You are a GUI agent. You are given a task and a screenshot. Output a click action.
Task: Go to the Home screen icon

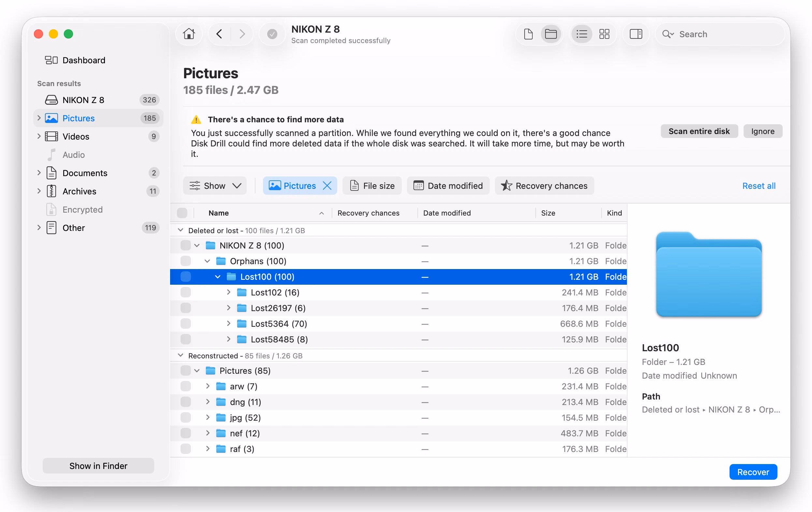(189, 34)
